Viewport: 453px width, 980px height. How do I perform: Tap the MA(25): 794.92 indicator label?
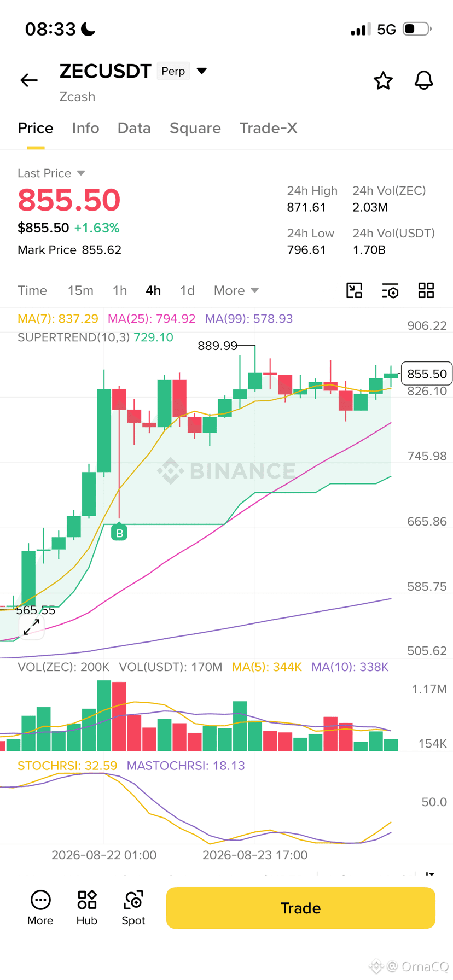pos(152,319)
